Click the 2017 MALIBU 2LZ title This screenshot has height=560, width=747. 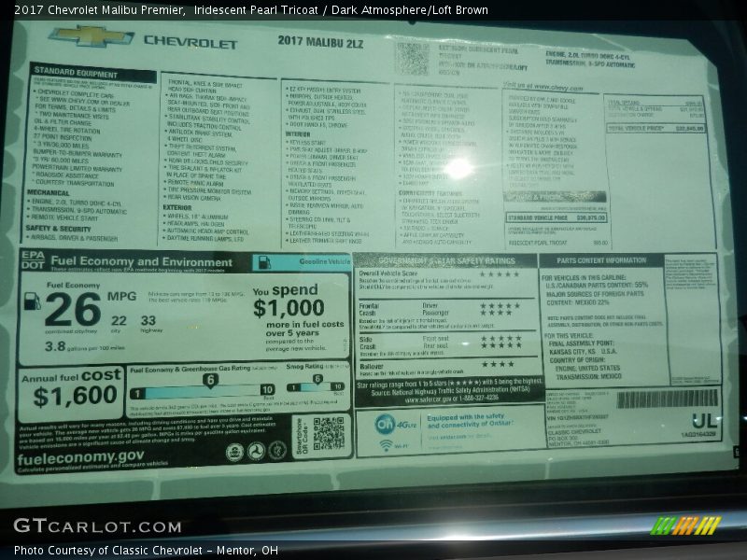320,42
